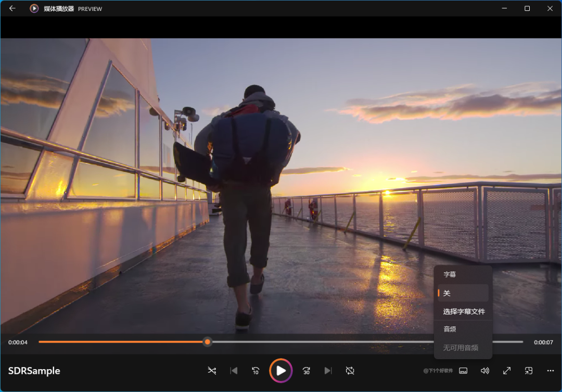Click the Media Player app logo
562x392 pixels.
[x=34, y=8]
